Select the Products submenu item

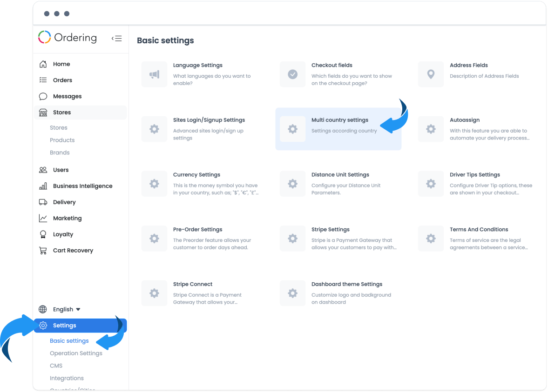pos(62,140)
